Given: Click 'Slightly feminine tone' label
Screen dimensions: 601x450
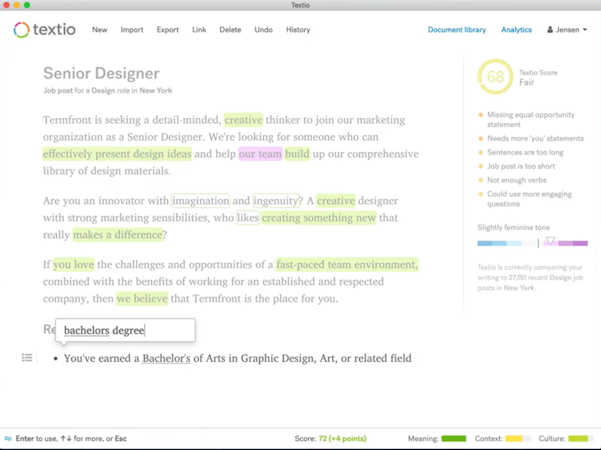Looking at the screenshot, I should pos(513,227).
